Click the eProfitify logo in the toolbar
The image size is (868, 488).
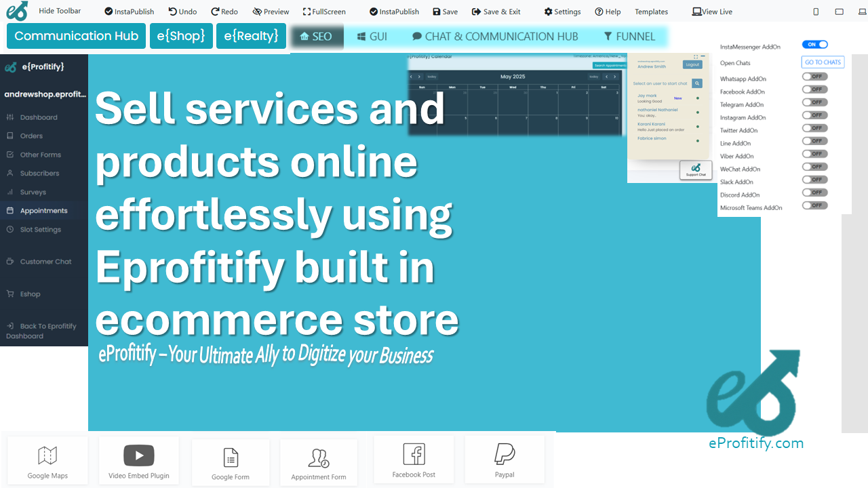tap(17, 11)
